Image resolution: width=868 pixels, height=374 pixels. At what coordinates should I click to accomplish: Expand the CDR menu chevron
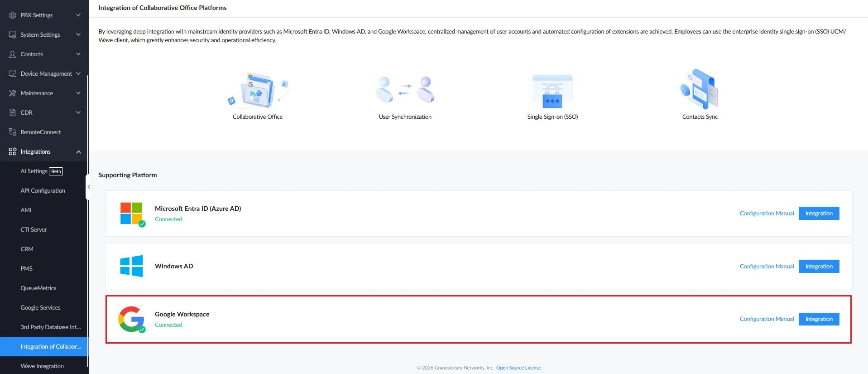[78, 113]
